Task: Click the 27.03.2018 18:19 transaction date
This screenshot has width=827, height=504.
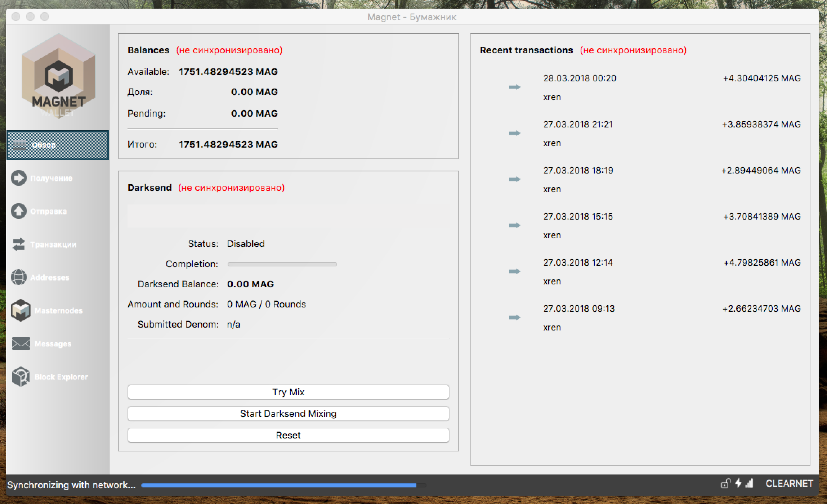Action: point(578,170)
